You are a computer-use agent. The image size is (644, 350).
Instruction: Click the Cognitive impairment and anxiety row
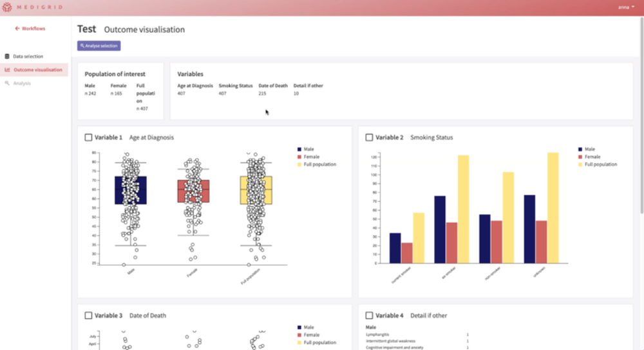[x=417, y=347]
